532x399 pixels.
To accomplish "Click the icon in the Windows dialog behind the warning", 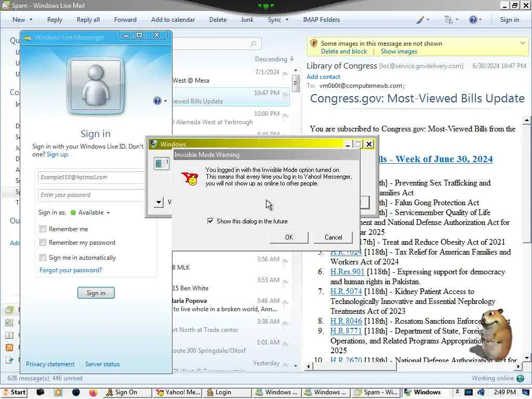I will click(x=162, y=164).
